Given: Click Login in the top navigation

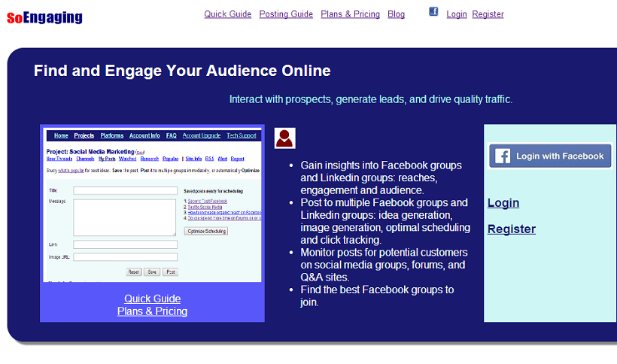Looking at the screenshot, I should click(457, 14).
